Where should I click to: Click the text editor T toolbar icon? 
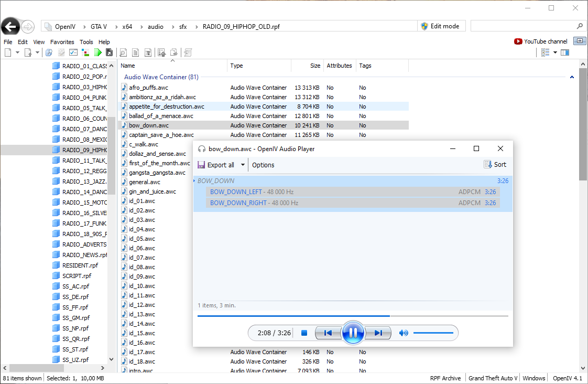(x=148, y=52)
